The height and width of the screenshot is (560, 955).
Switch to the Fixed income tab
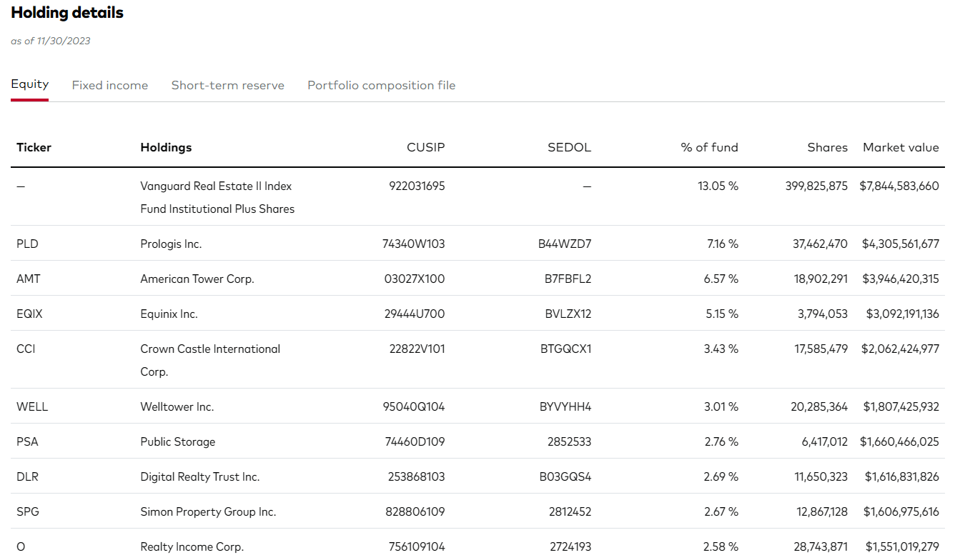coord(109,85)
